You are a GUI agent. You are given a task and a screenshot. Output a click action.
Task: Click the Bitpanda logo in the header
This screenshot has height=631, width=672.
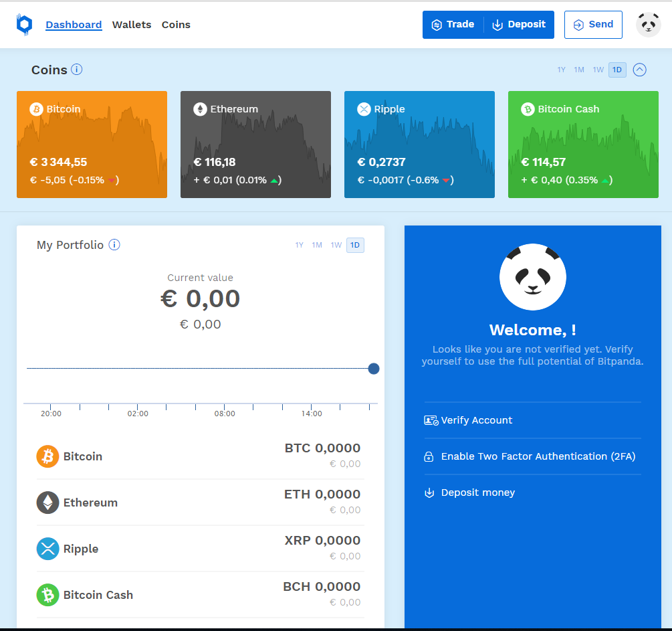24,24
